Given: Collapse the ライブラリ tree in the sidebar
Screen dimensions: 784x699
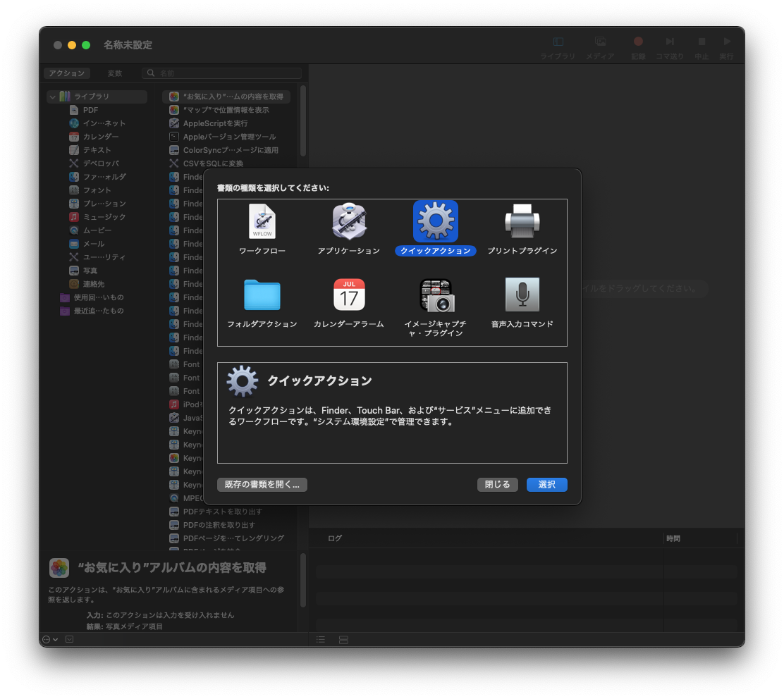Looking at the screenshot, I should [x=52, y=97].
